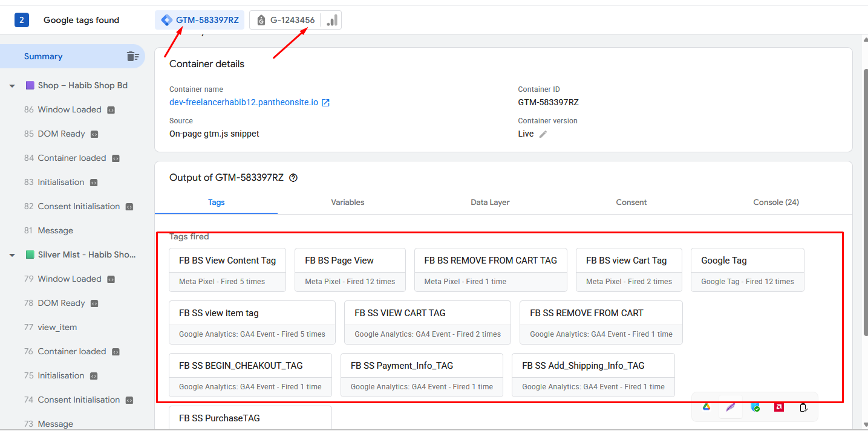
Task: Open code icon beside 76 Container loaded
Action: pyautogui.click(x=116, y=352)
